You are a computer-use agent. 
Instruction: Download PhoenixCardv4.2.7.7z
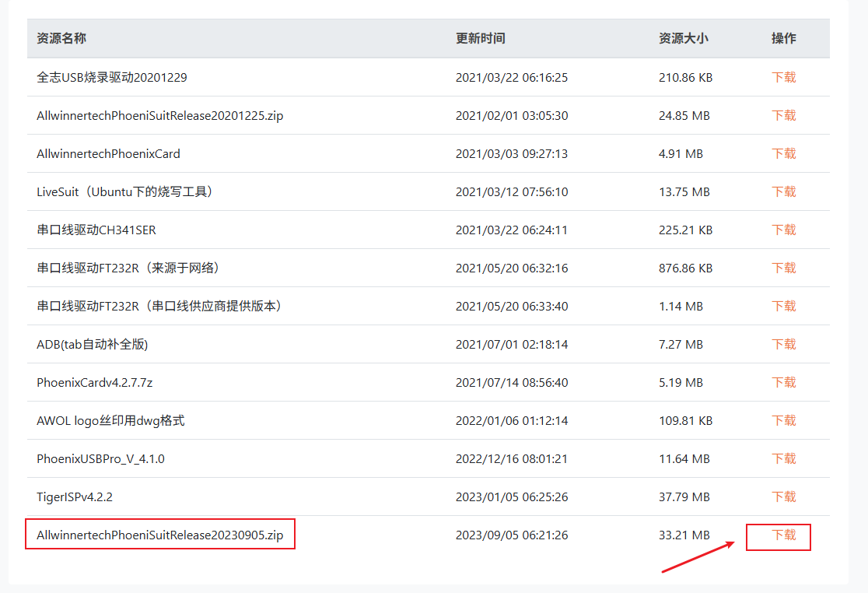pos(782,382)
